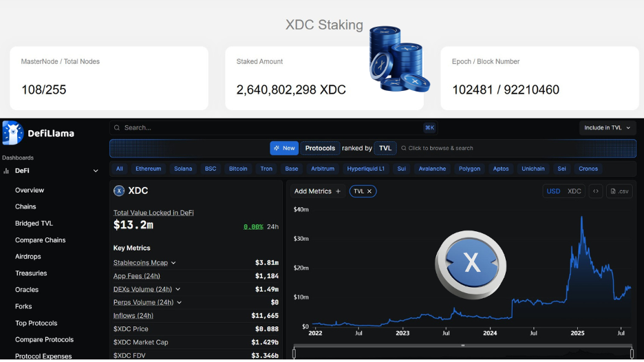The width and height of the screenshot is (644, 362).
Task: Open the Protocols selector
Action: (320, 148)
